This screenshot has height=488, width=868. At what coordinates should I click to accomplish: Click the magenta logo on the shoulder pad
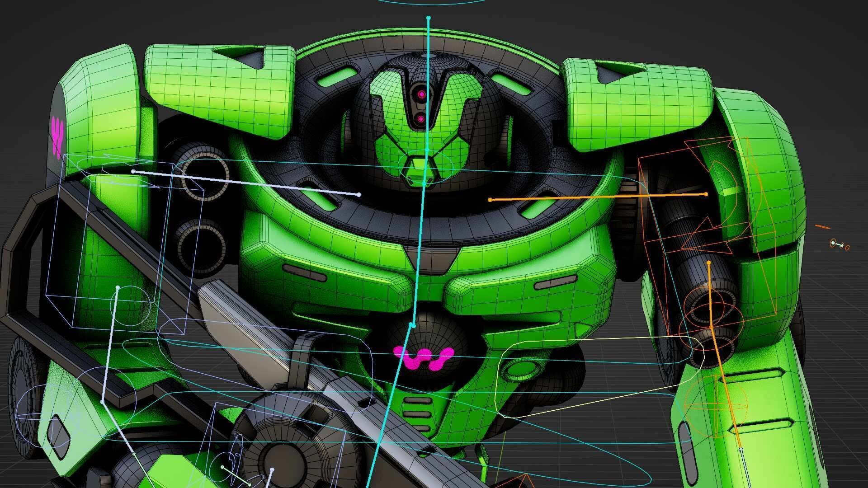pos(57,137)
